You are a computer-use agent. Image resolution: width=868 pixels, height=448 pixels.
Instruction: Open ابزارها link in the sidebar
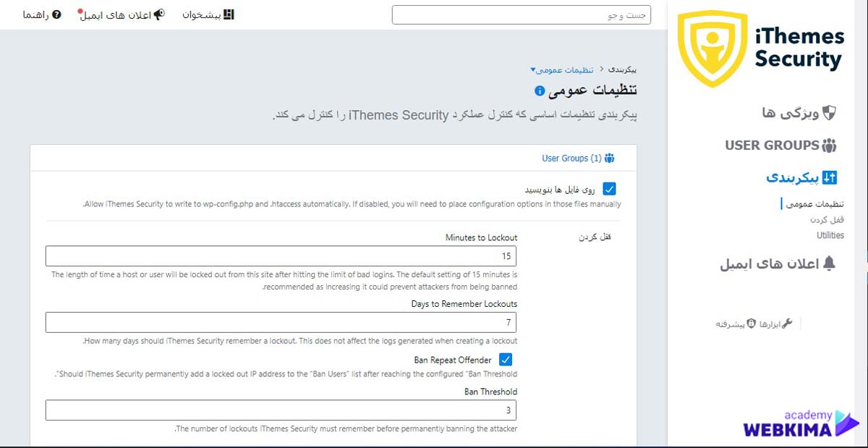(x=770, y=324)
